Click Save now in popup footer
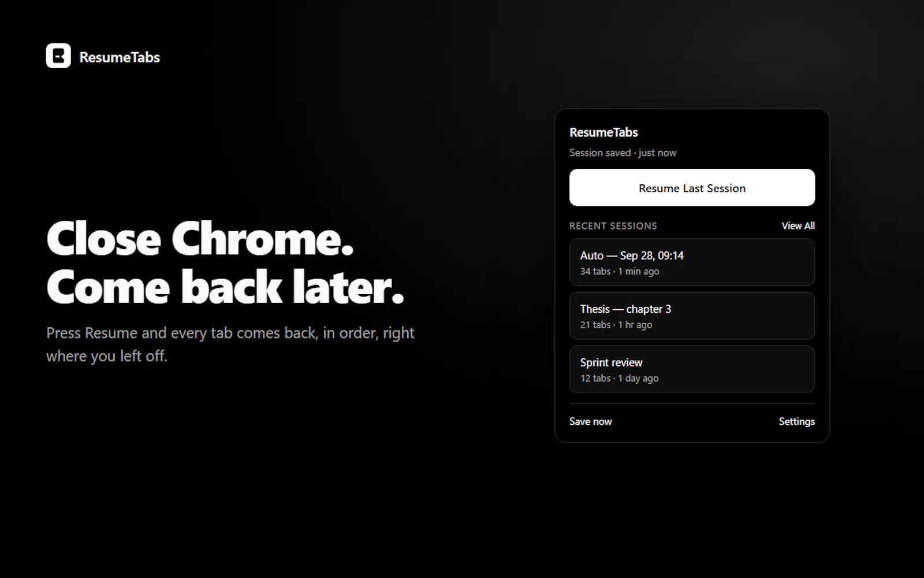This screenshot has height=578, width=924. pyautogui.click(x=590, y=421)
